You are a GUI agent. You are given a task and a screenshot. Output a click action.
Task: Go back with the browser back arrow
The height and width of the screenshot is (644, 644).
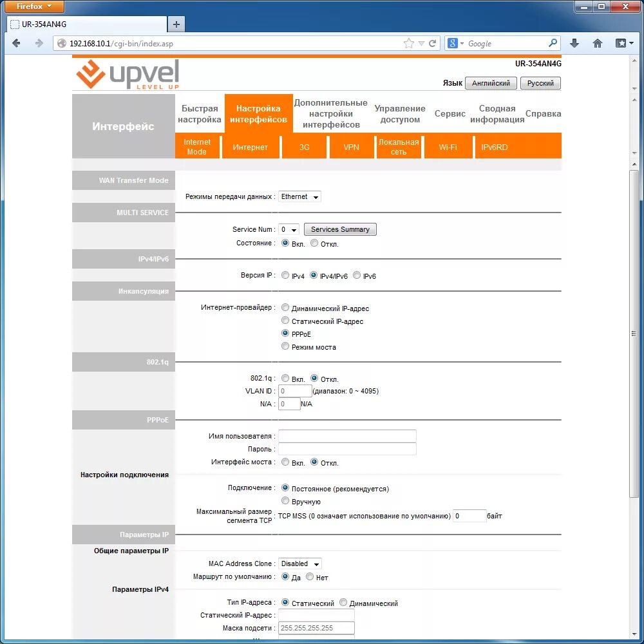point(17,43)
